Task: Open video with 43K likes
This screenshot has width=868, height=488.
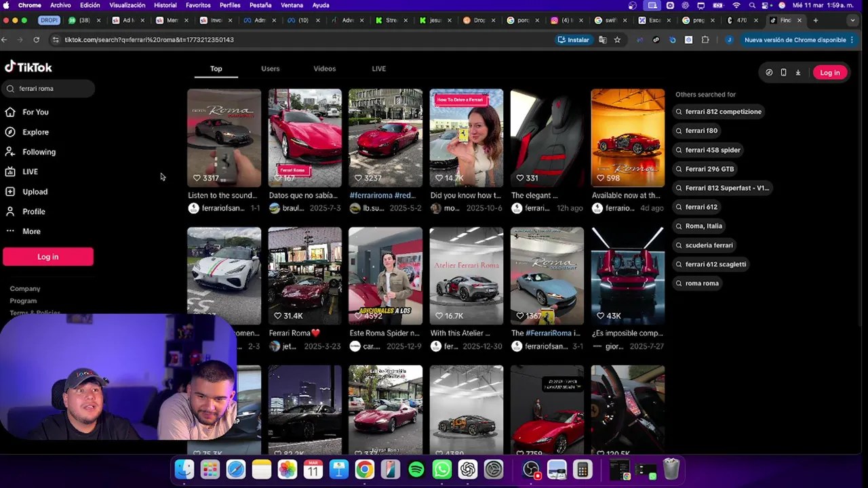Action: [x=628, y=276]
